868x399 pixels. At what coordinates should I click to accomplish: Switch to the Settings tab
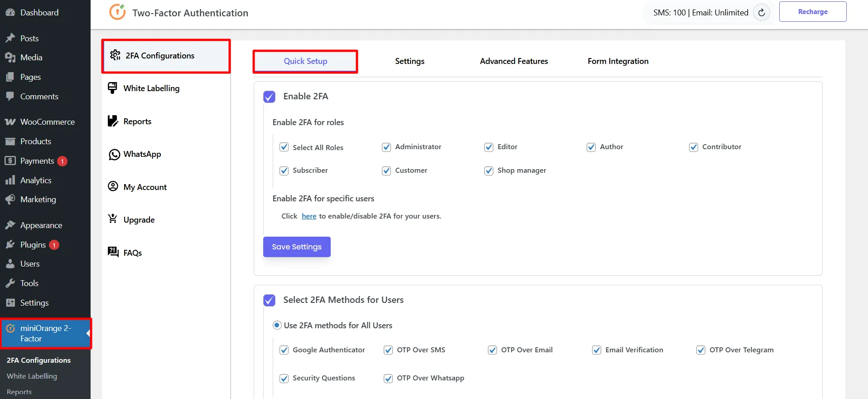[x=410, y=61]
